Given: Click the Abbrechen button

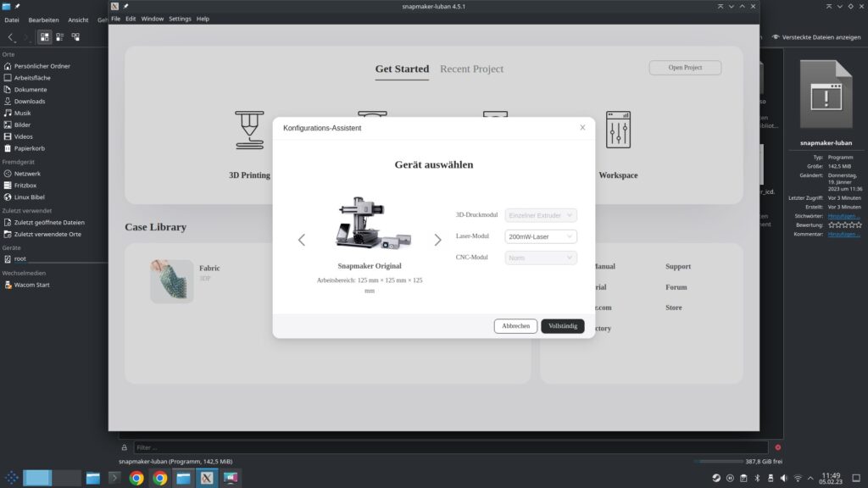Looking at the screenshot, I should point(515,326).
